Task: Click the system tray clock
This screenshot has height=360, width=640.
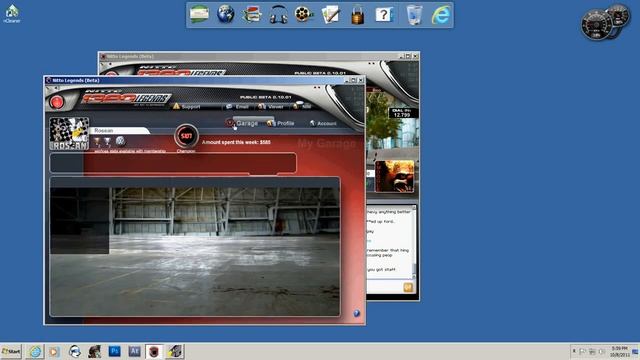Action: pyautogui.click(x=619, y=351)
